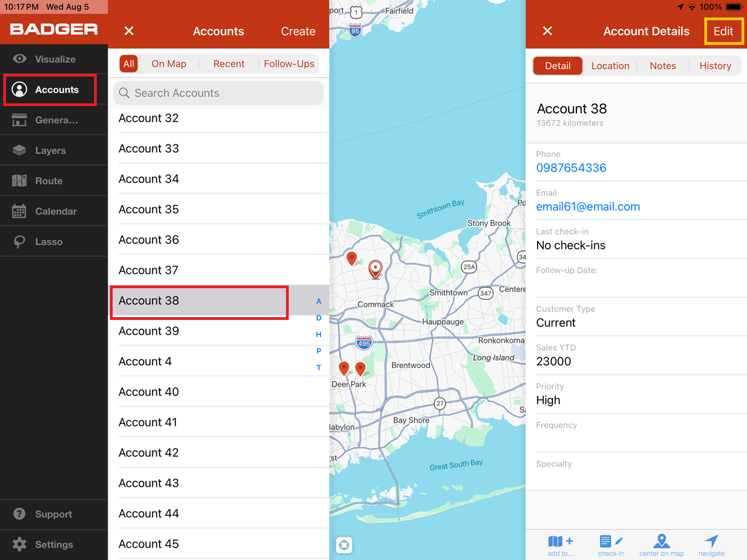
Task: Select Account 36 in the list
Action: pos(219,240)
